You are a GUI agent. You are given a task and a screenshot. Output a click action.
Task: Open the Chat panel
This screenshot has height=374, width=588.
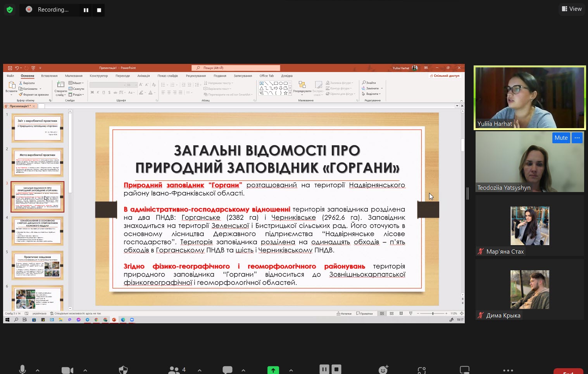(228, 370)
